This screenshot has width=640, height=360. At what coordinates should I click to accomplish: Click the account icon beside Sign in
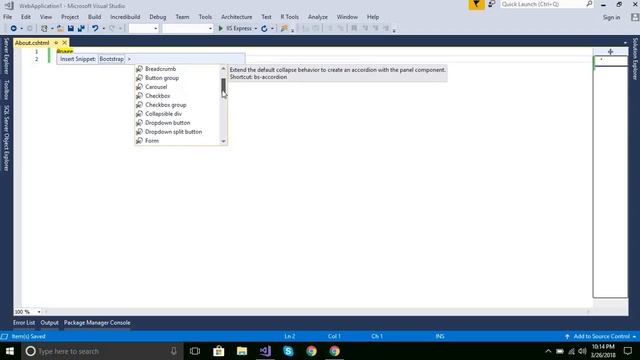pos(635,17)
